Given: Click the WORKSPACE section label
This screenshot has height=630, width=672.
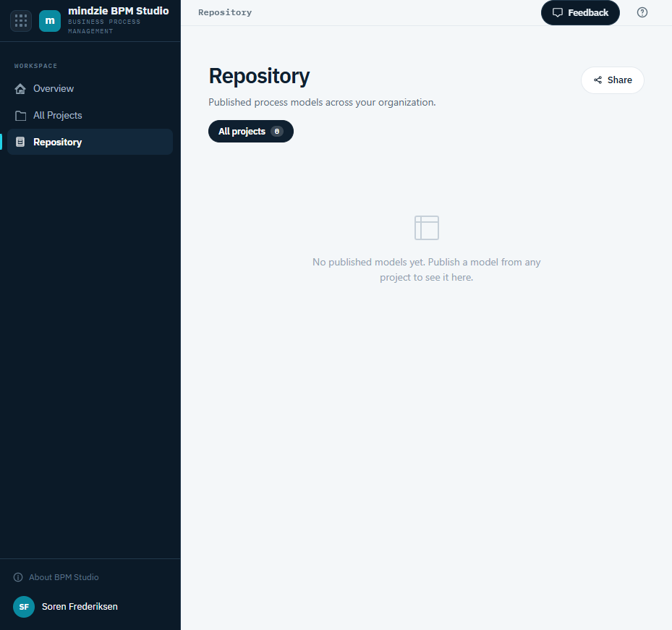Looking at the screenshot, I should click(35, 66).
